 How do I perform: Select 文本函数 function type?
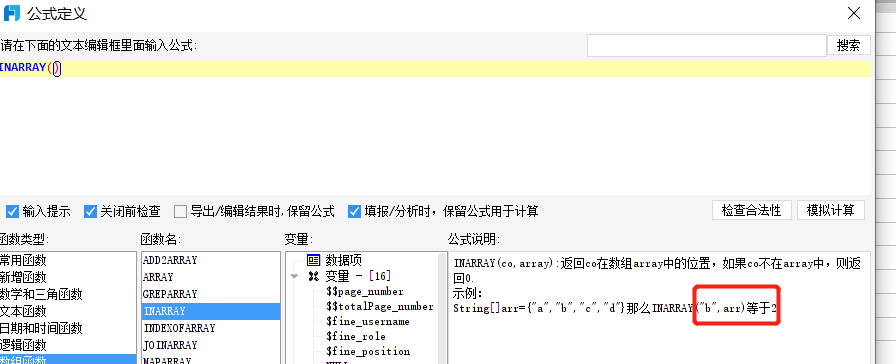[68, 311]
